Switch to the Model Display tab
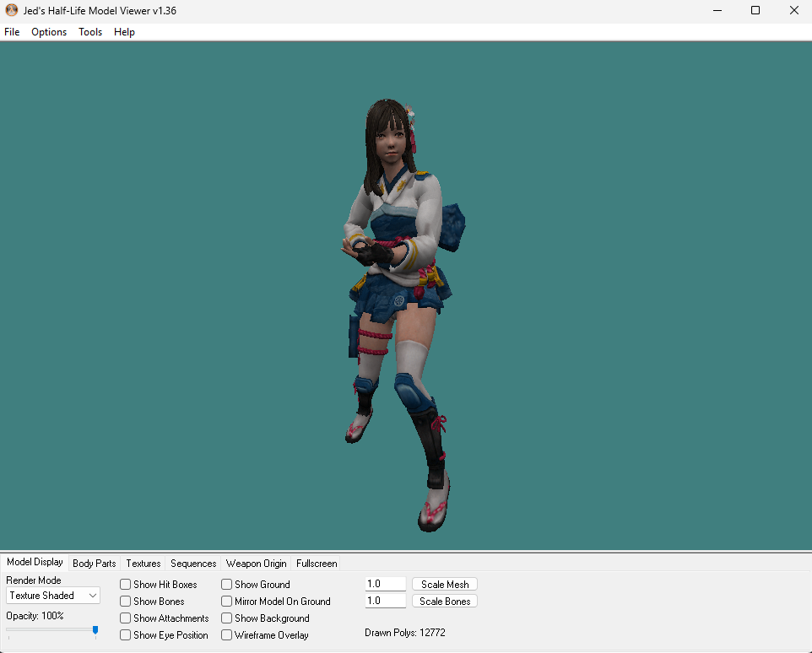The height and width of the screenshot is (653, 812). tap(35, 562)
